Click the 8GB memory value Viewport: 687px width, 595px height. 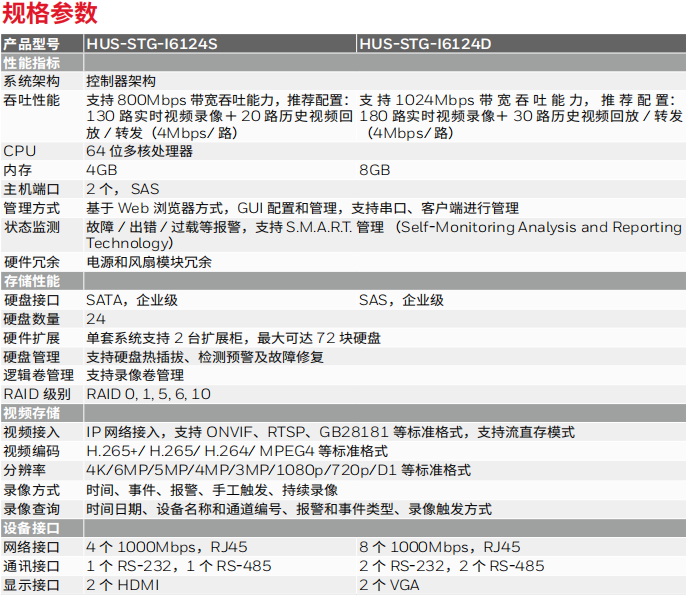[375, 170]
